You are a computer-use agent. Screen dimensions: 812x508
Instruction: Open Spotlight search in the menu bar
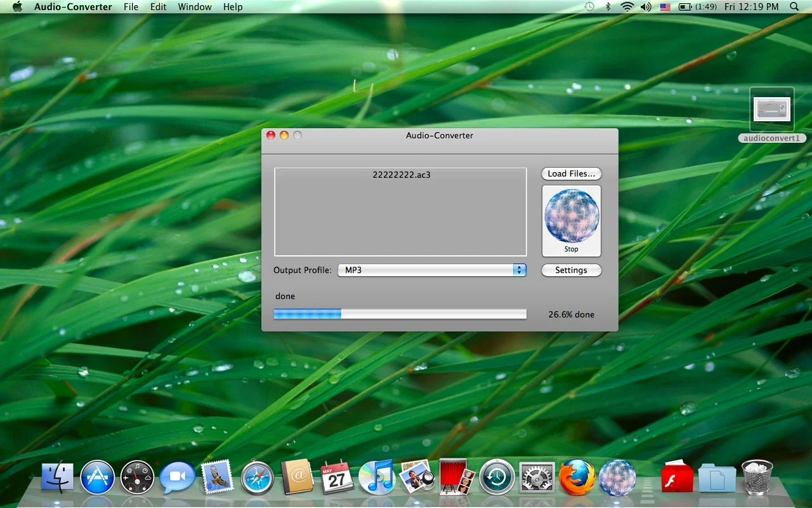(x=794, y=7)
